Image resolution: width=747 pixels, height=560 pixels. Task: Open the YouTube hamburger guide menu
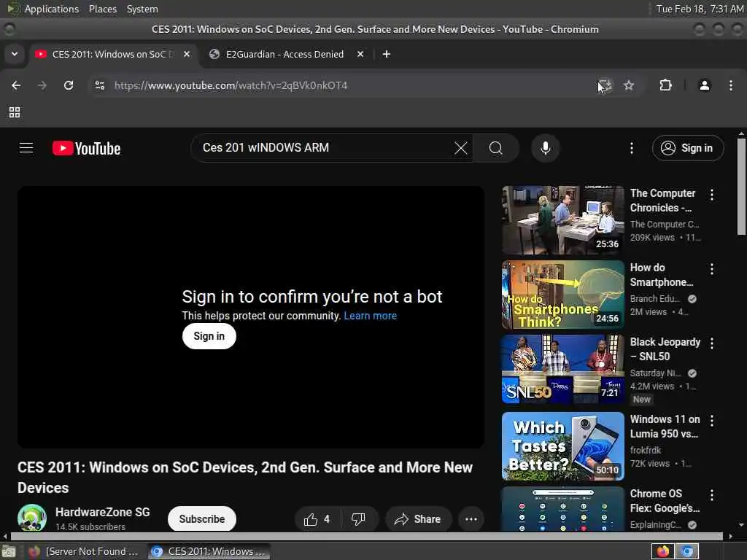(26, 148)
